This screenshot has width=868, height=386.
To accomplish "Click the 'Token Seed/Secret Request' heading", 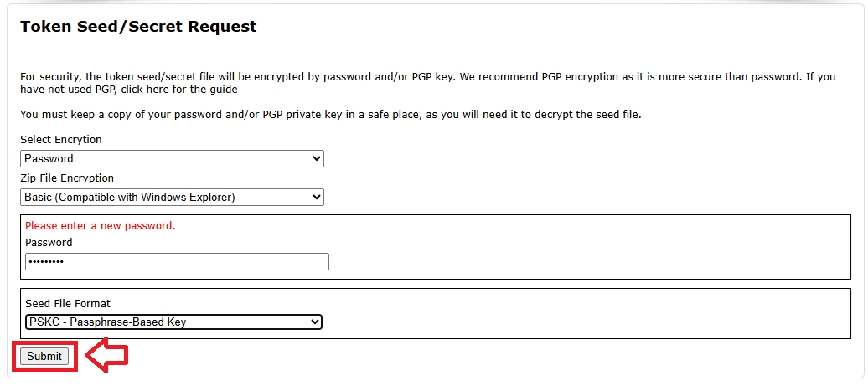I will pyautogui.click(x=138, y=27).
